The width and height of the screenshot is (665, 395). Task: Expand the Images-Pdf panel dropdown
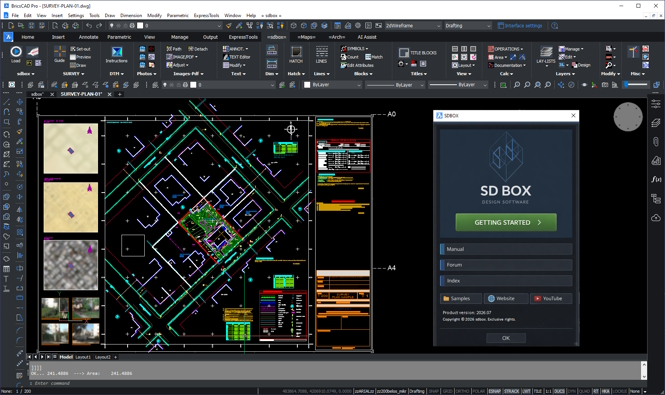coord(188,73)
